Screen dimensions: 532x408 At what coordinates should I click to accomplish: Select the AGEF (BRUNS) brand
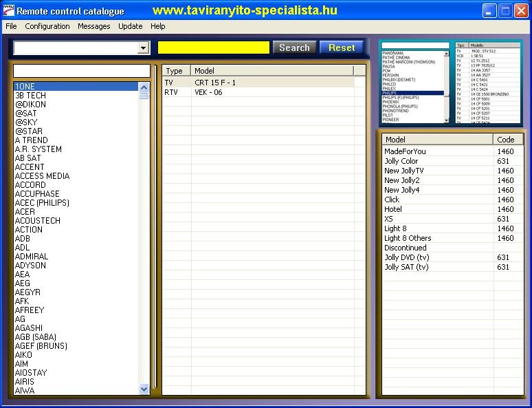pyautogui.click(x=76, y=346)
